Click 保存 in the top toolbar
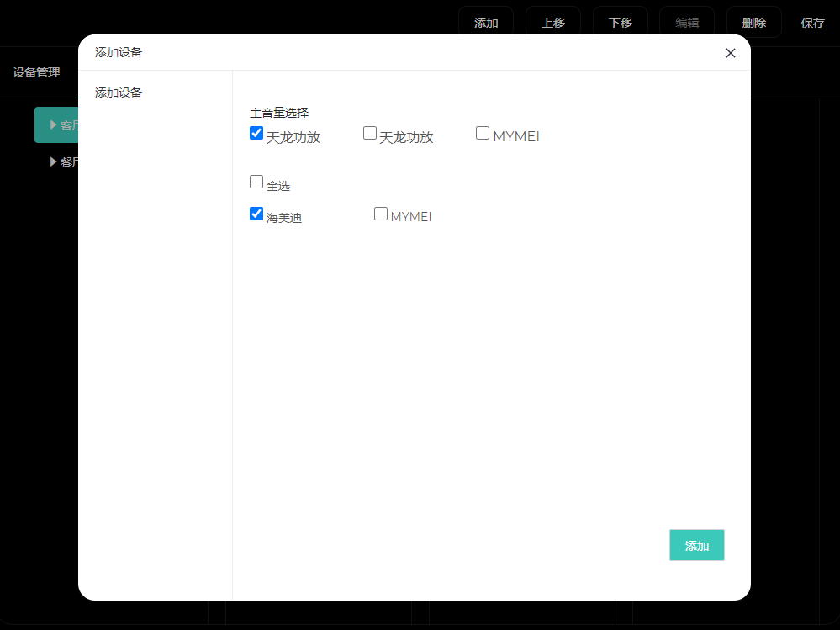The image size is (840, 630). (813, 23)
